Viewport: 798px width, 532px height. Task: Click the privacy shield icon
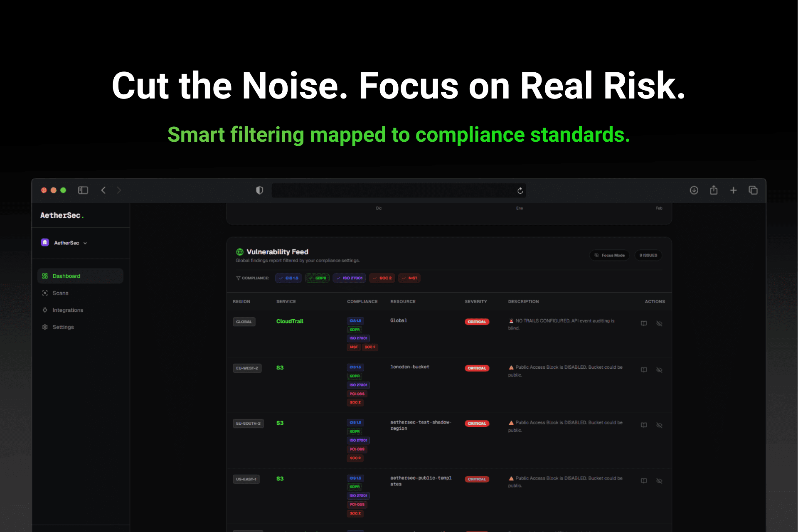(x=259, y=190)
